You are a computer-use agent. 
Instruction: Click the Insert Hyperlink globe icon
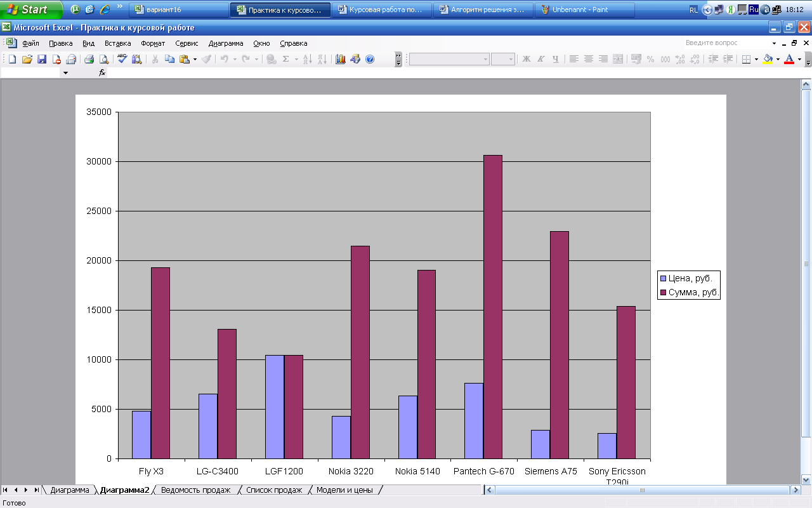pyautogui.click(x=272, y=59)
